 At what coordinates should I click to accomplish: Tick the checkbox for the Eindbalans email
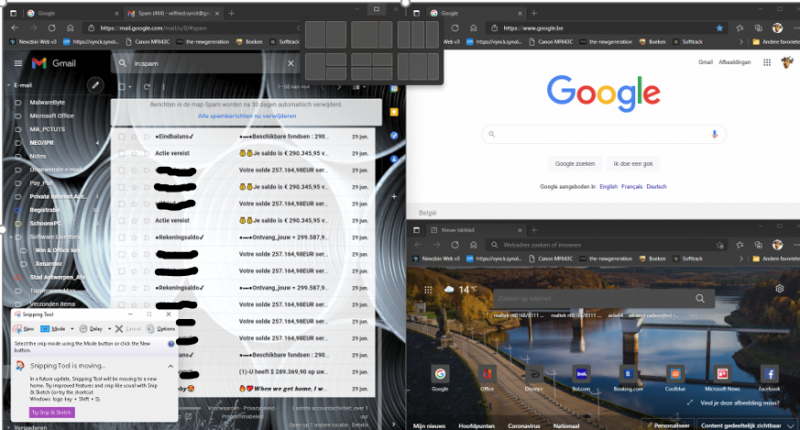pyautogui.click(x=122, y=135)
